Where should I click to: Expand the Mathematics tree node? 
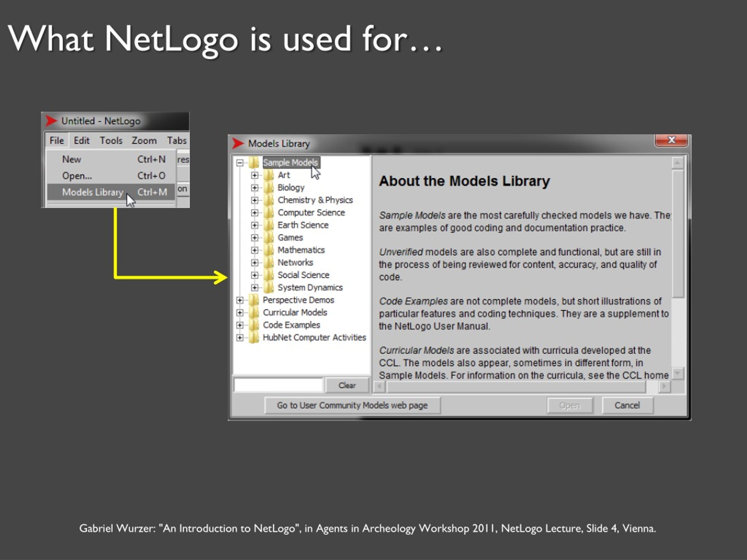point(255,250)
